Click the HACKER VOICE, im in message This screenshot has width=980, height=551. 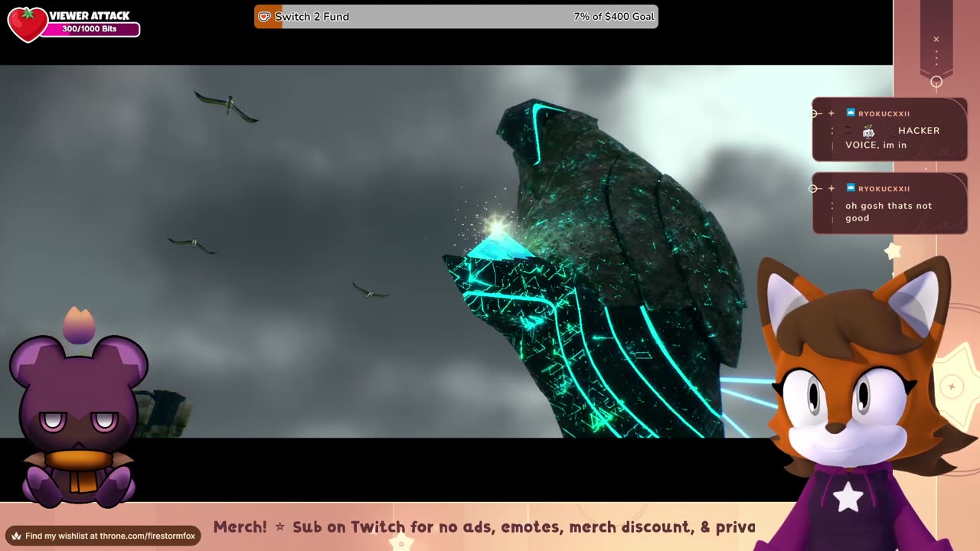893,138
